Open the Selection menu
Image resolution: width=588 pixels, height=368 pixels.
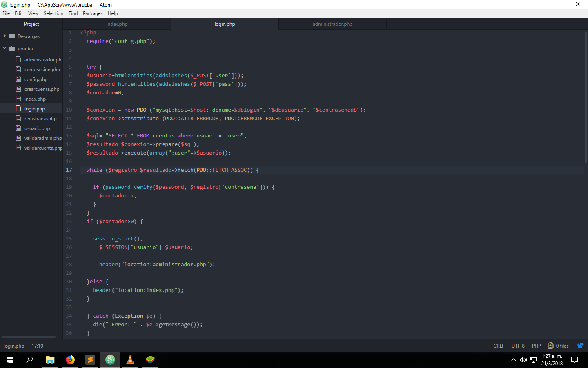click(x=53, y=13)
